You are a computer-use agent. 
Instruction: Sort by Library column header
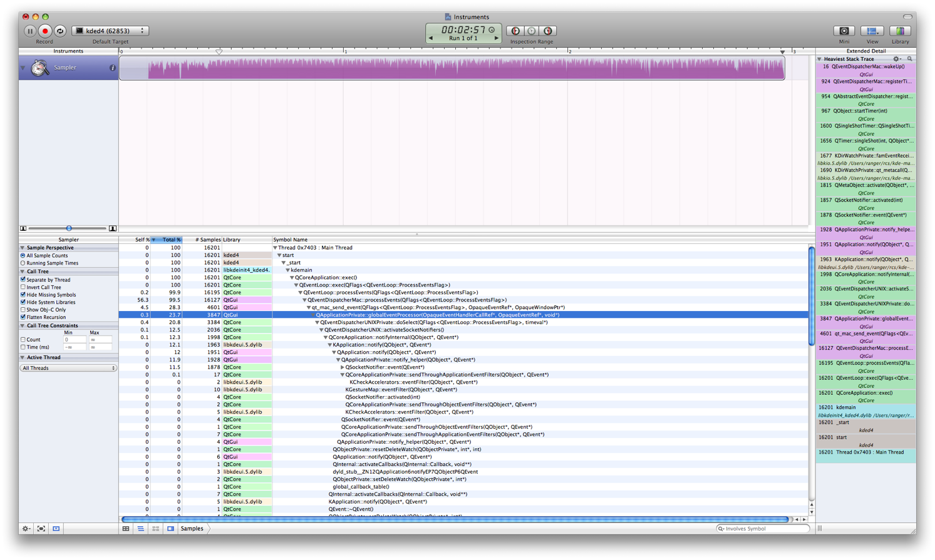pyautogui.click(x=247, y=240)
